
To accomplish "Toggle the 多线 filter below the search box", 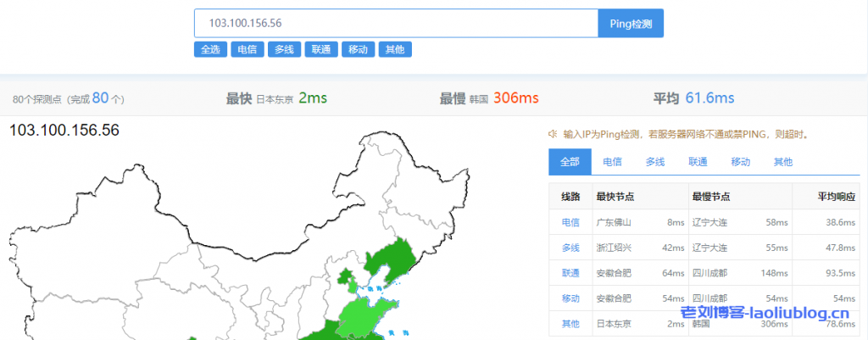I will [x=284, y=49].
